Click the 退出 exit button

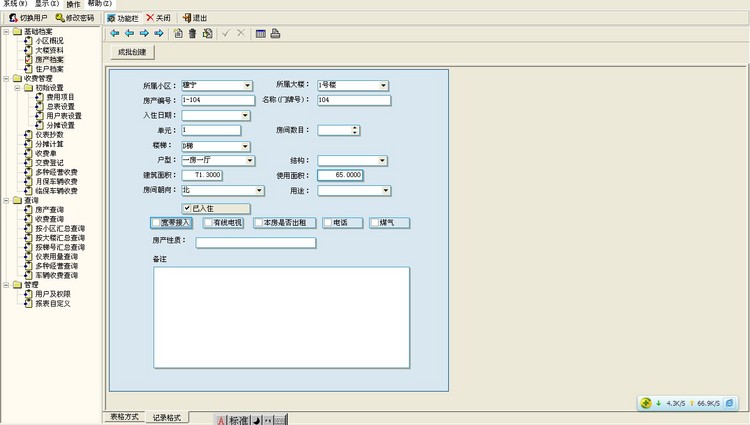(x=195, y=17)
